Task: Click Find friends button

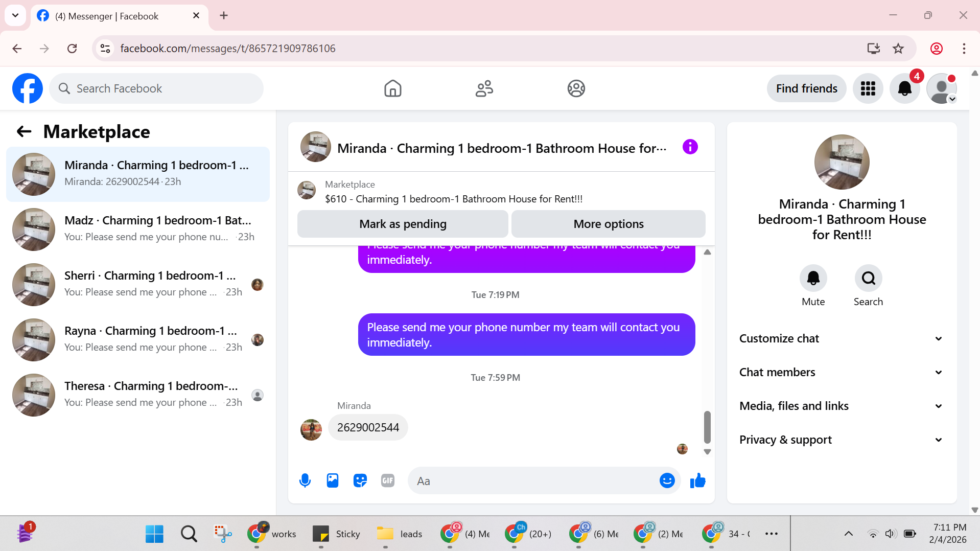Action: click(x=806, y=88)
